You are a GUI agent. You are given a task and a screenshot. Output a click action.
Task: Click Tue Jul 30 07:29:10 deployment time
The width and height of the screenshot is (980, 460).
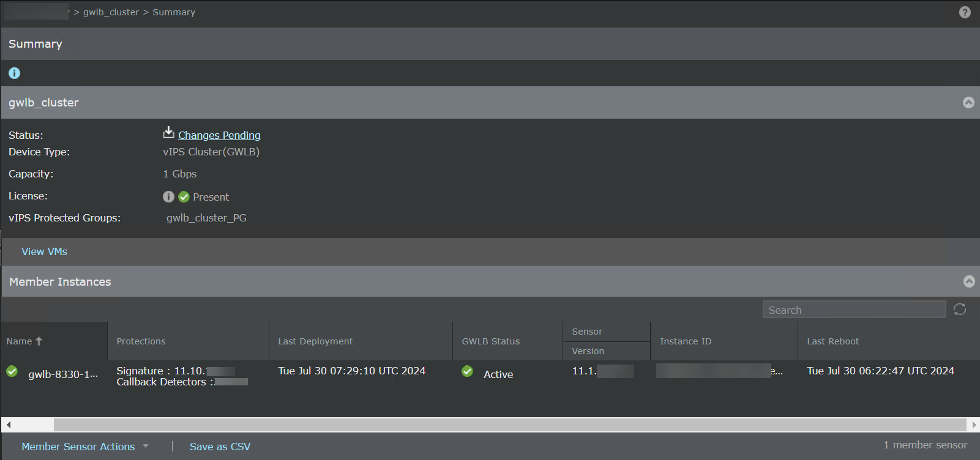[352, 371]
